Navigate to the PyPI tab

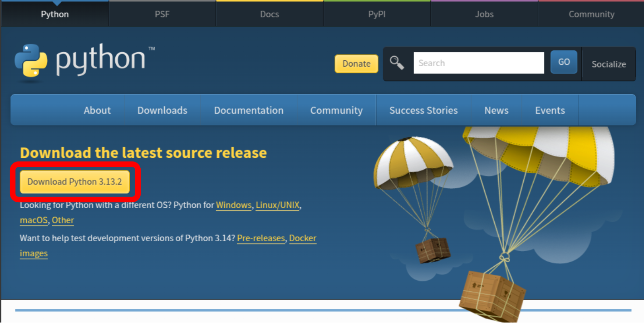pyautogui.click(x=376, y=14)
